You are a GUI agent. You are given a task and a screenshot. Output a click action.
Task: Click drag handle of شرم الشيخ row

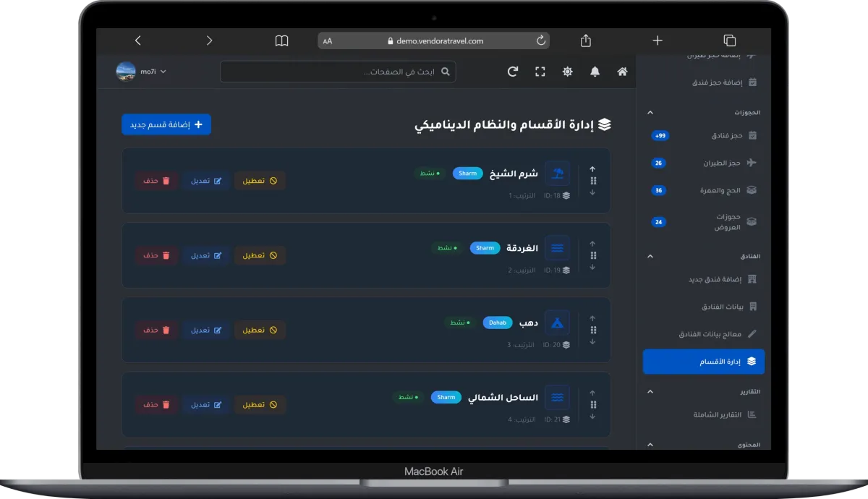pos(593,181)
